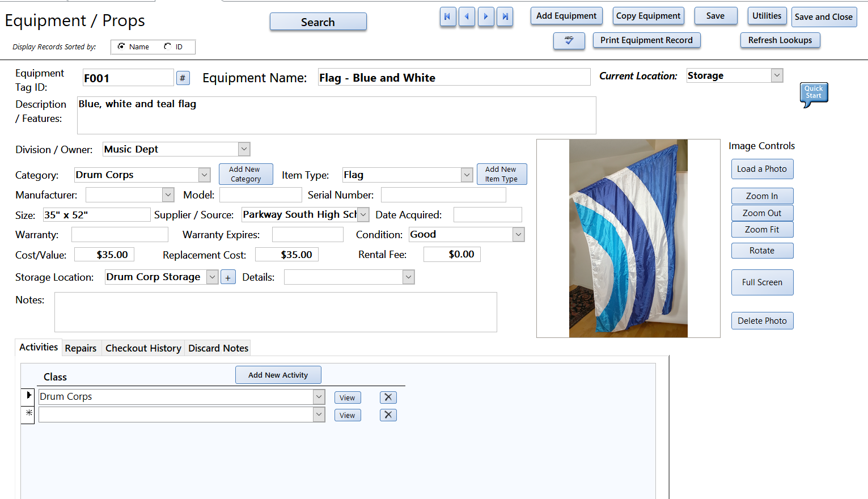868x499 pixels.
Task: Open the Current Location dropdown
Action: [777, 75]
